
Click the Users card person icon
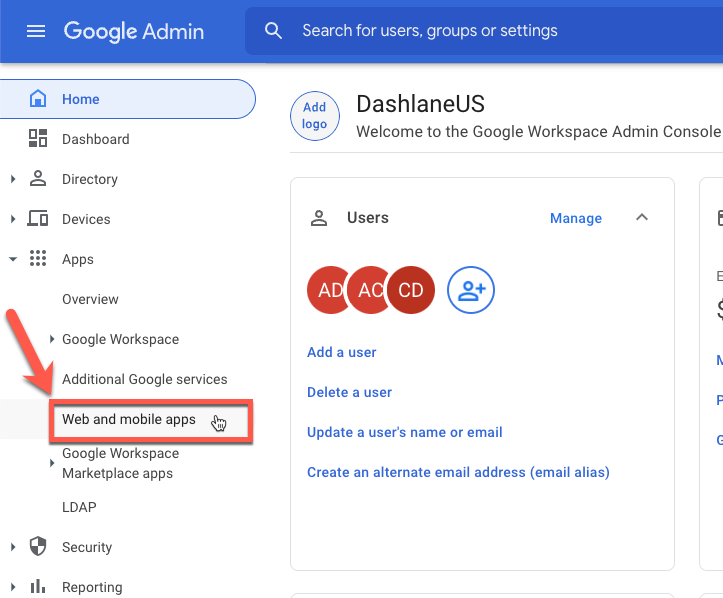tap(319, 218)
